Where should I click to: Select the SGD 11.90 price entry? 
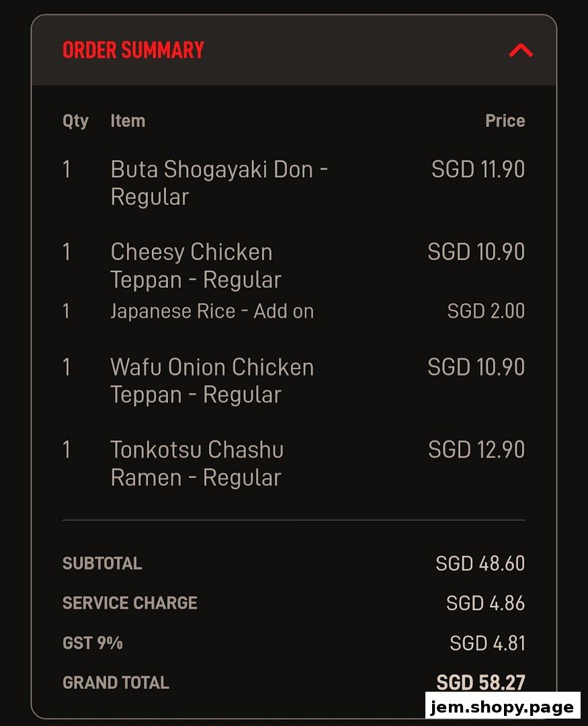pyautogui.click(x=478, y=169)
